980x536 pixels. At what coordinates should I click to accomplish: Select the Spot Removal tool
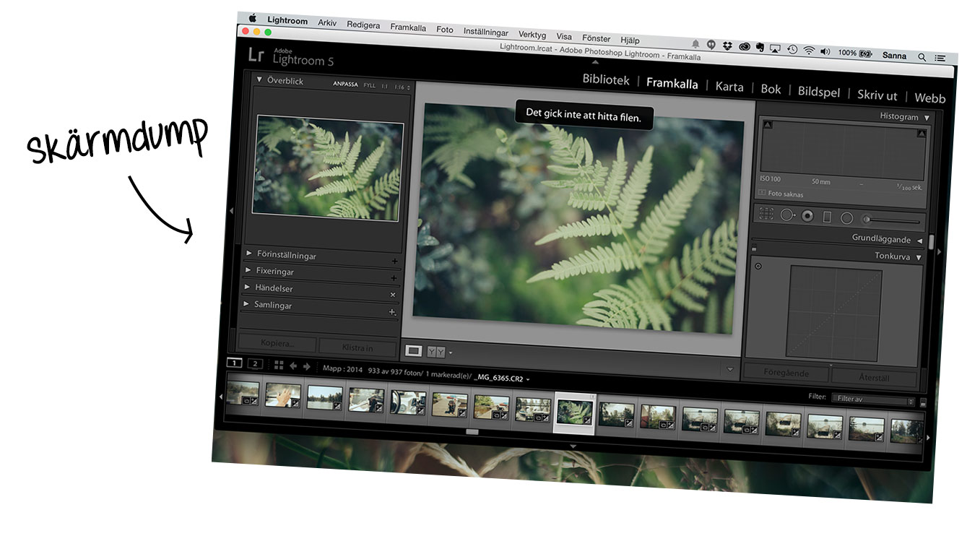pyautogui.click(x=787, y=215)
